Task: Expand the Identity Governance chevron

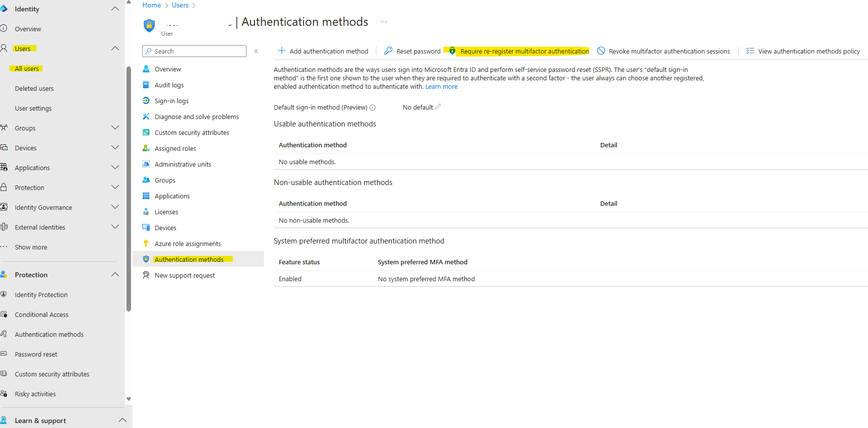Action: [115, 207]
